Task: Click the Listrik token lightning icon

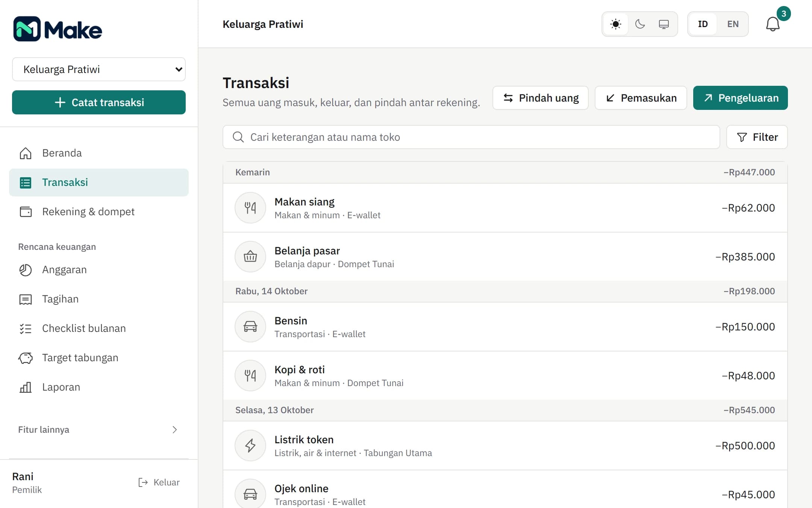Action: point(250,446)
